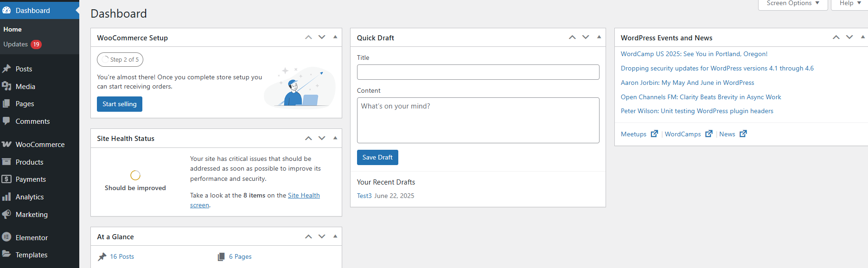The image size is (868, 268).
Task: Open the Screen Options dropdown
Action: point(793,4)
